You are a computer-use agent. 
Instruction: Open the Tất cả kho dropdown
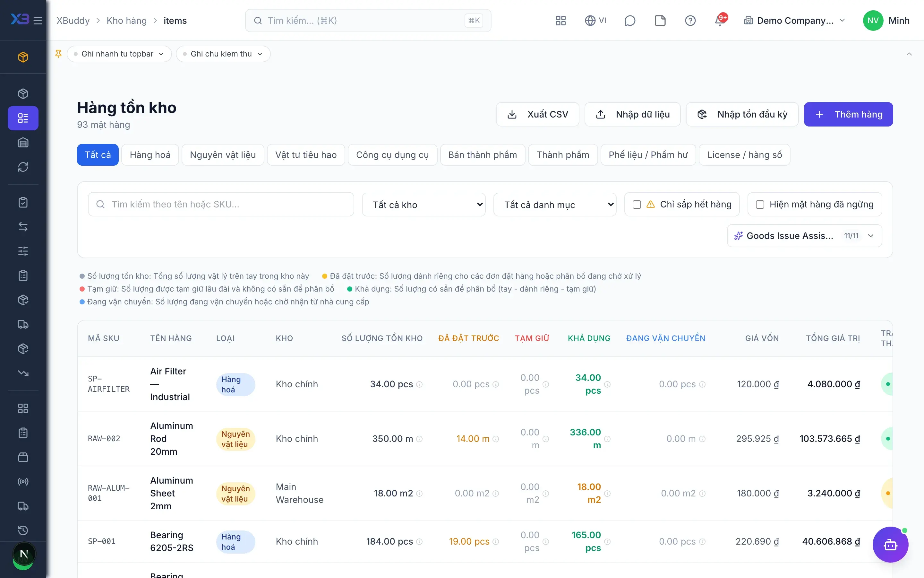click(424, 205)
